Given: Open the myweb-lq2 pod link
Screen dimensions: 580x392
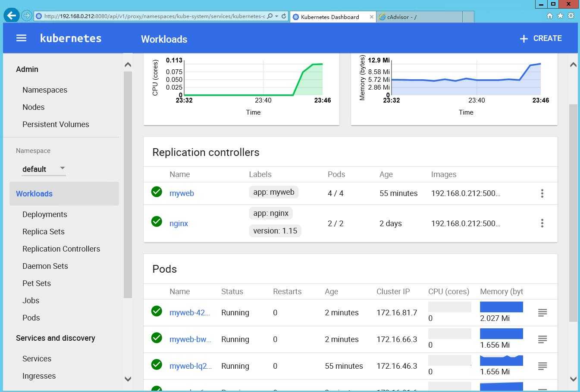Looking at the screenshot, I should pos(191,366).
